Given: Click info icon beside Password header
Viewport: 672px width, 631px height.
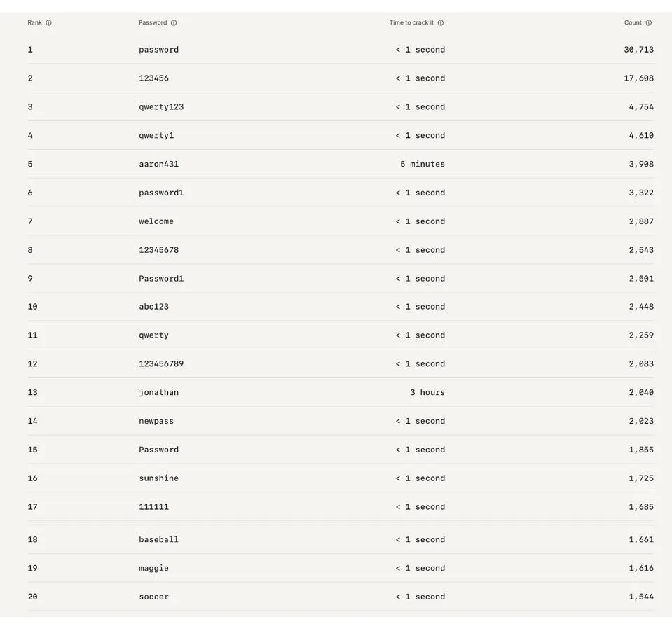Looking at the screenshot, I should (x=174, y=23).
